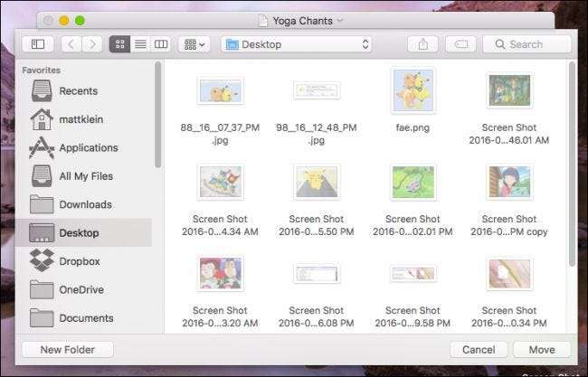Viewport: 588px width, 377px height.
Task: Click the Edit Tags toolbar icon
Action: pos(460,43)
